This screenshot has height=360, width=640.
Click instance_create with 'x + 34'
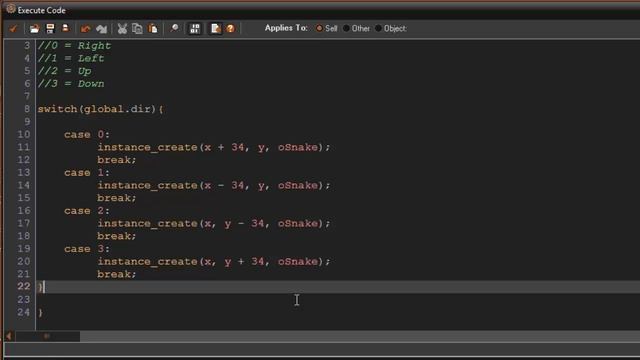click(213, 147)
